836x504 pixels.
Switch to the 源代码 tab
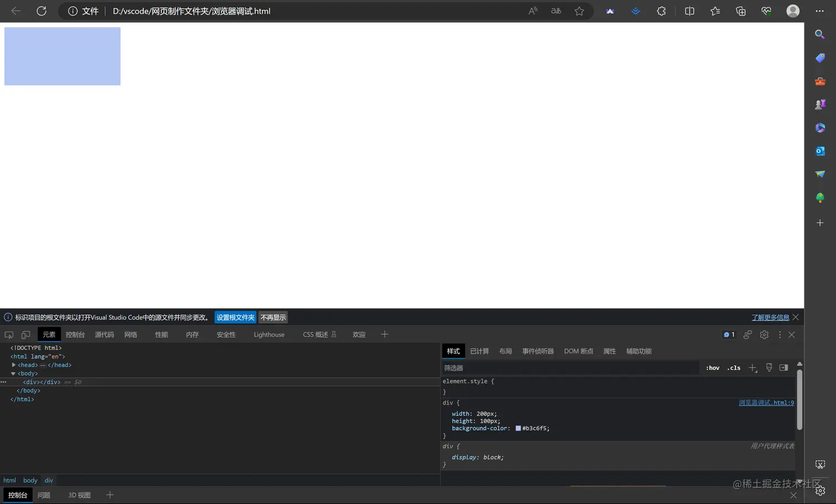(104, 335)
